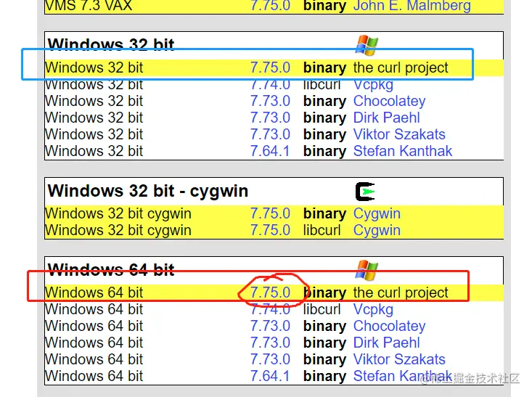Click "libcurl" in the Windows 32 bit Vcpkg row
532x397 pixels.
click(x=322, y=84)
